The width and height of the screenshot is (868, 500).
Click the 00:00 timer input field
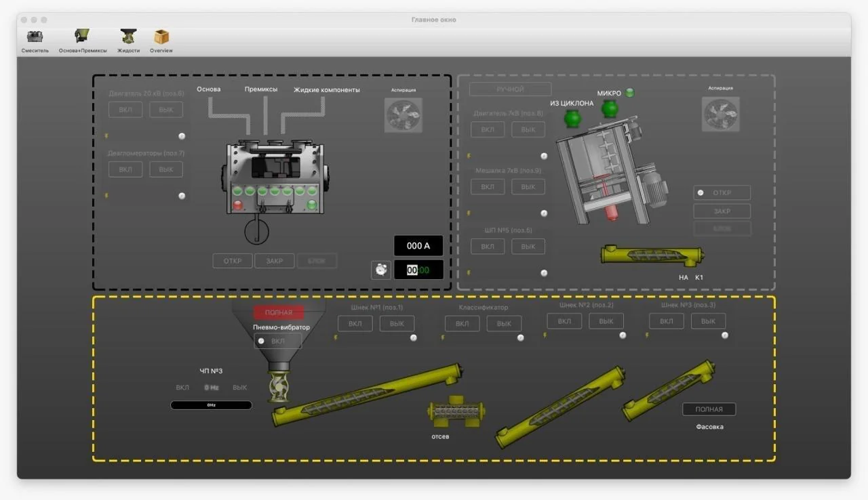point(418,270)
